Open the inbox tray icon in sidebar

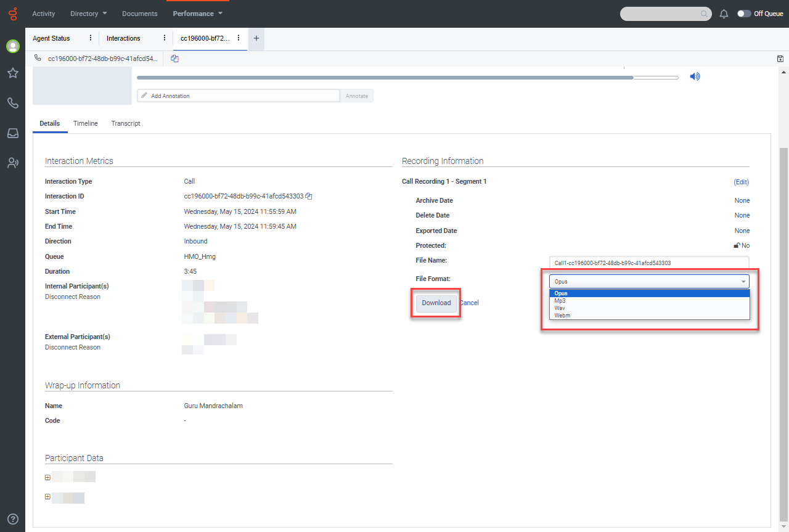click(12, 133)
